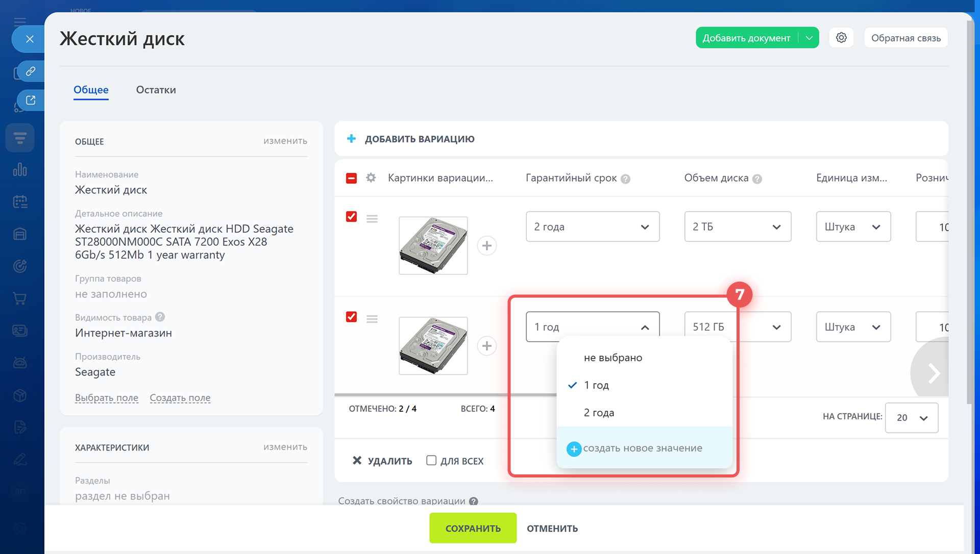980x554 pixels.
Task: Open the per-page count dropdown showing 20
Action: [x=912, y=418]
